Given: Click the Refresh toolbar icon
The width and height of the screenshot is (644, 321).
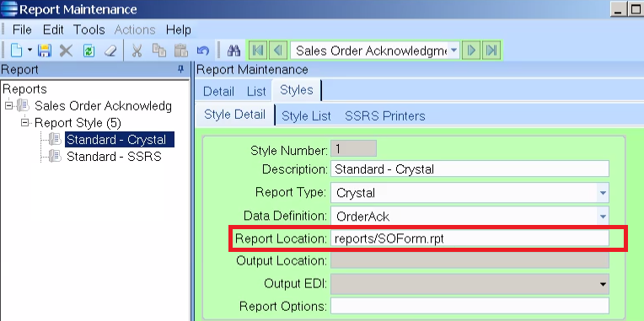Looking at the screenshot, I should pos(89,51).
